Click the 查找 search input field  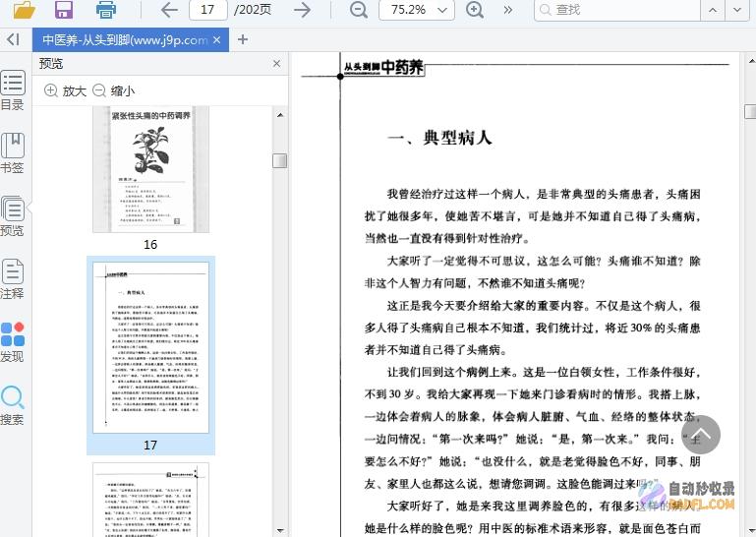617,10
